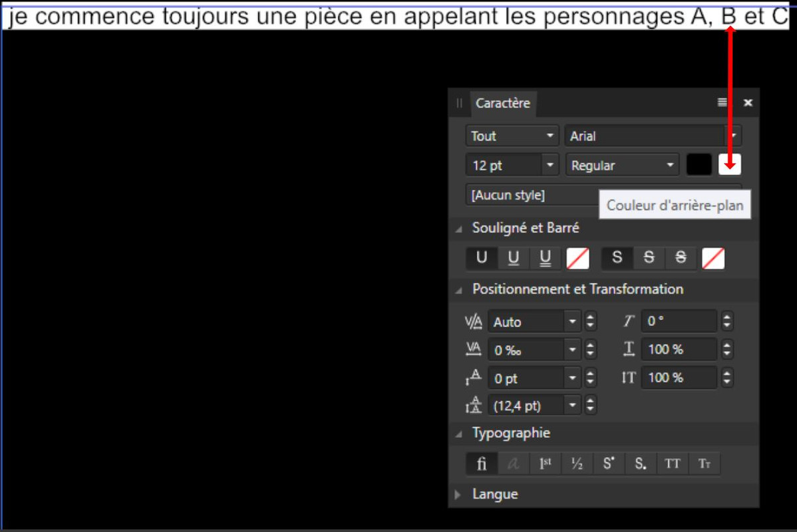
Task: Click the leading override icon
Action: click(474, 405)
